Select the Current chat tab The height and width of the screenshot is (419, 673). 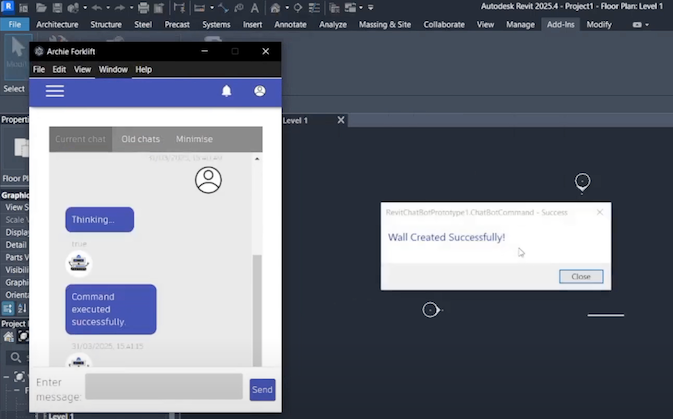coord(80,139)
